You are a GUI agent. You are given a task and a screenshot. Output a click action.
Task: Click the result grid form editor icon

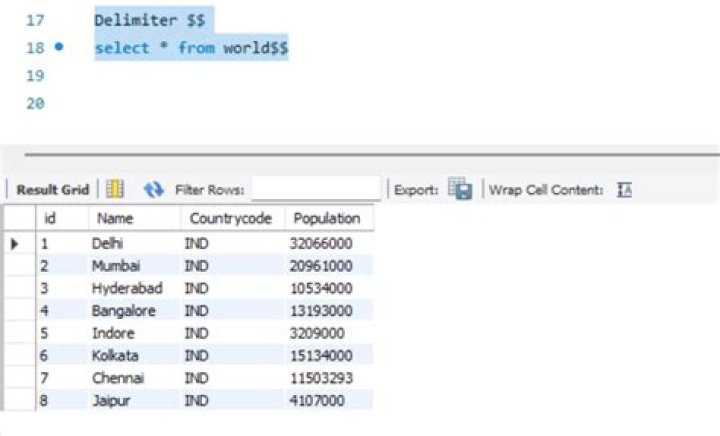click(x=115, y=189)
